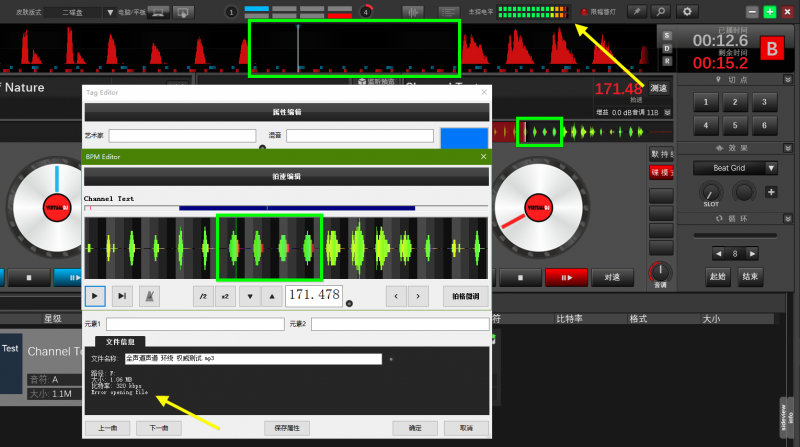This screenshot has width=800, height=447.
Task: Click the settings gear icon in top bar
Action: (687, 11)
